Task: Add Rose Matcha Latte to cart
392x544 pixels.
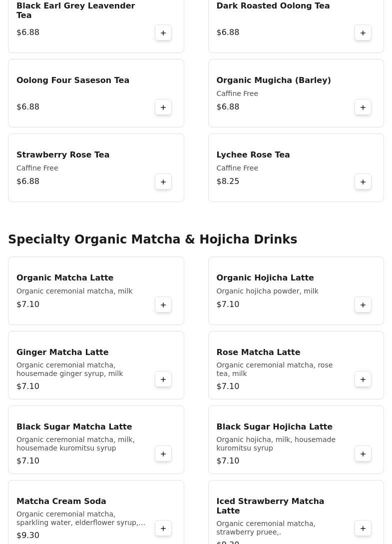Action: pyautogui.click(x=363, y=379)
